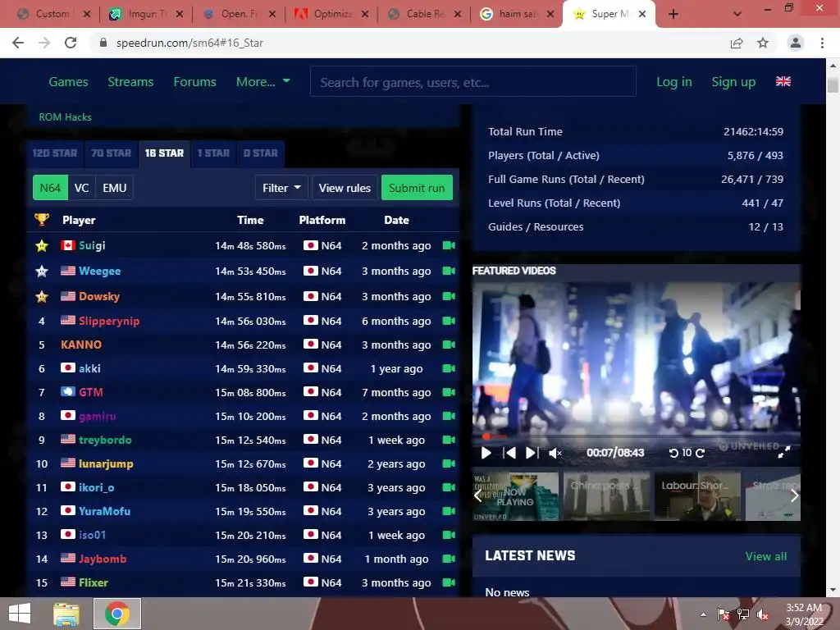Open Chrome tab search dropdown
The width and height of the screenshot is (840, 630).
tap(737, 14)
